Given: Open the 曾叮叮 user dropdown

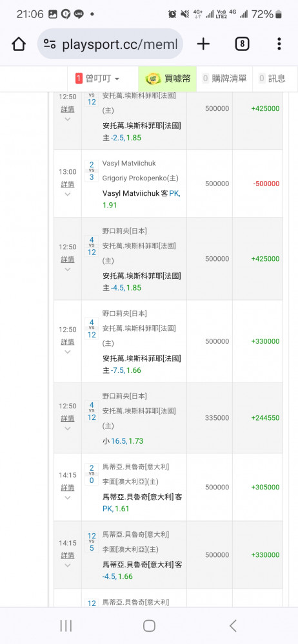Looking at the screenshot, I should tap(97, 79).
